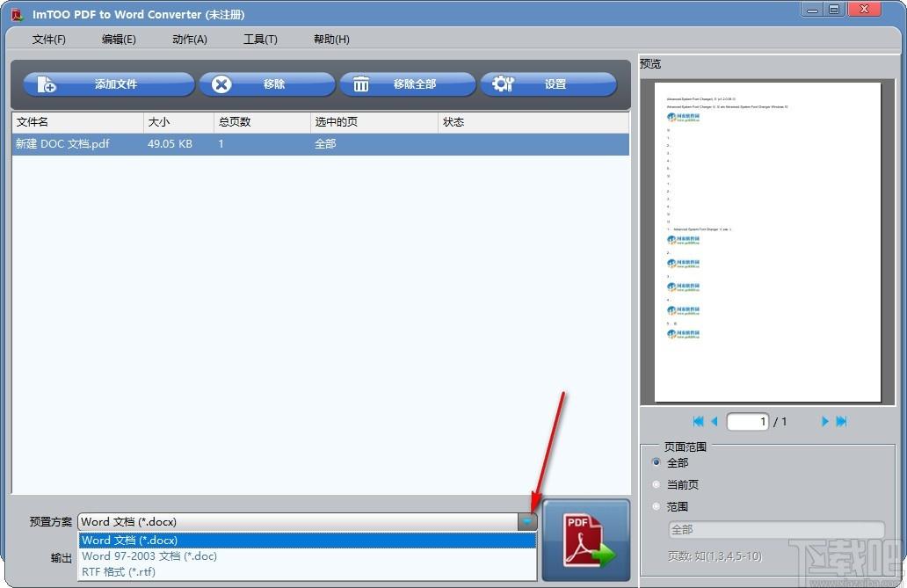Click the 移除全部 button label
The image size is (907, 588).
(x=415, y=84)
